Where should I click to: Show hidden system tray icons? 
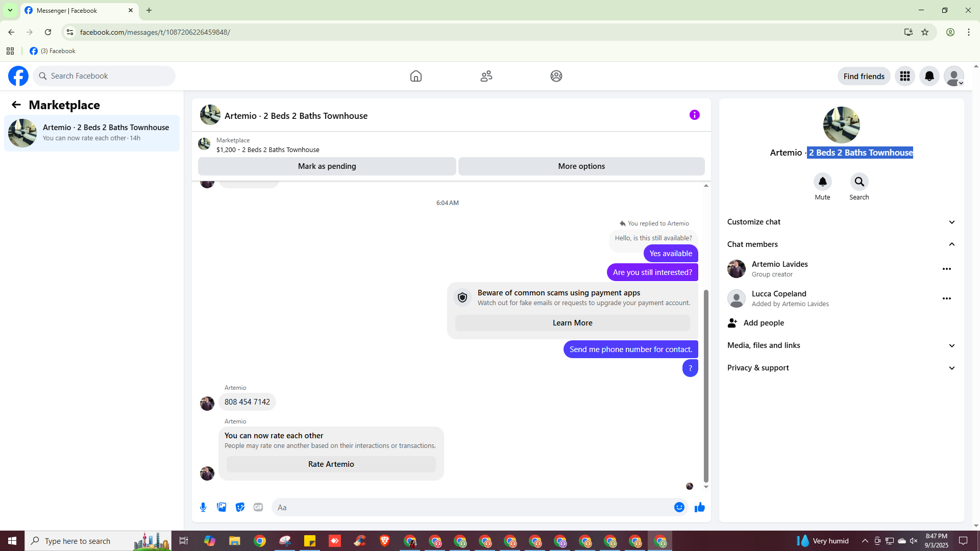click(x=865, y=541)
